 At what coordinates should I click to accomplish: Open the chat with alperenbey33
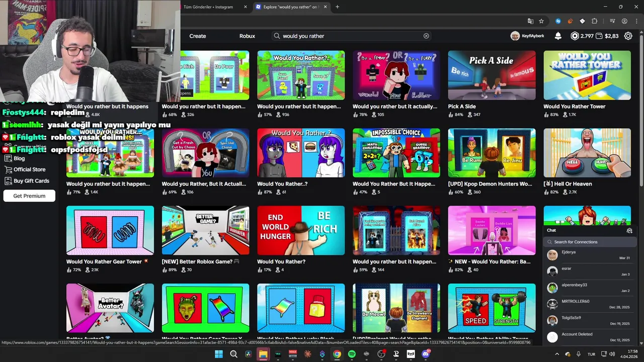pos(589,288)
